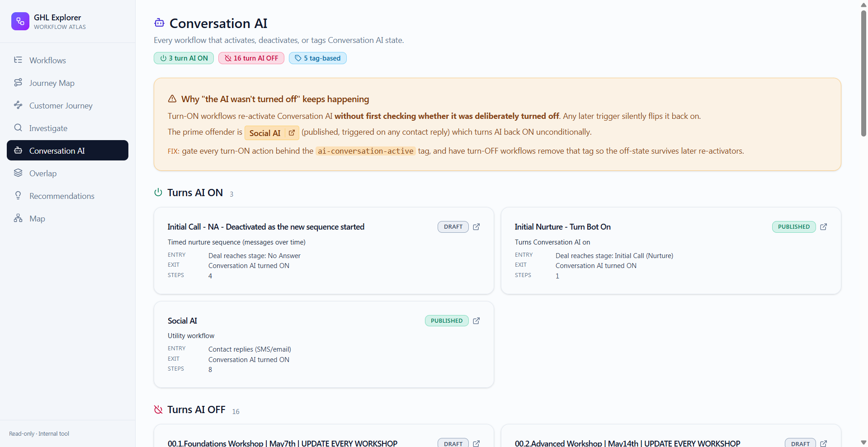Image resolution: width=868 pixels, height=447 pixels.
Task: Click 'Turns Conversation AI on' description
Action: [552, 242]
